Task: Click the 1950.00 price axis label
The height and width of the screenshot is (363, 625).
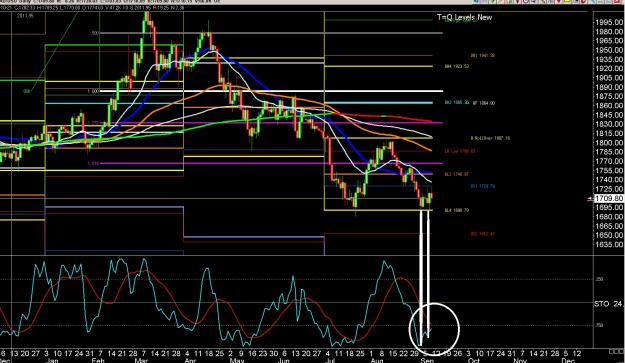Action: (x=610, y=50)
